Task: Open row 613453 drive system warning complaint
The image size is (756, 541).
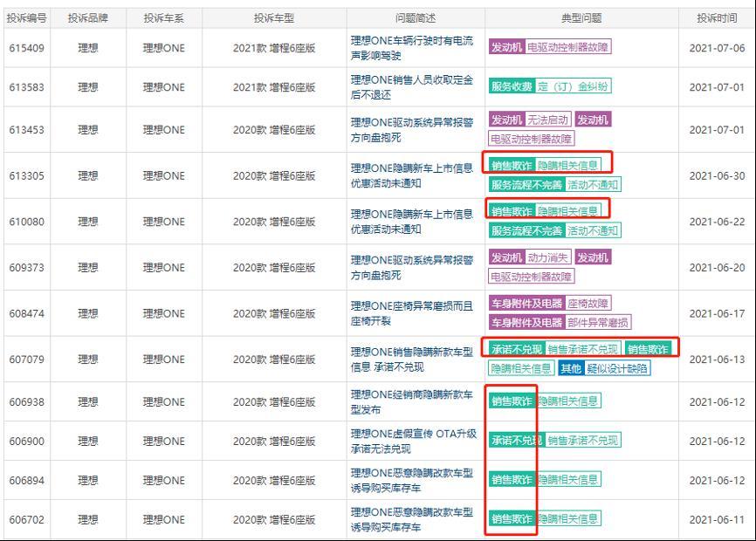Action: (x=412, y=130)
